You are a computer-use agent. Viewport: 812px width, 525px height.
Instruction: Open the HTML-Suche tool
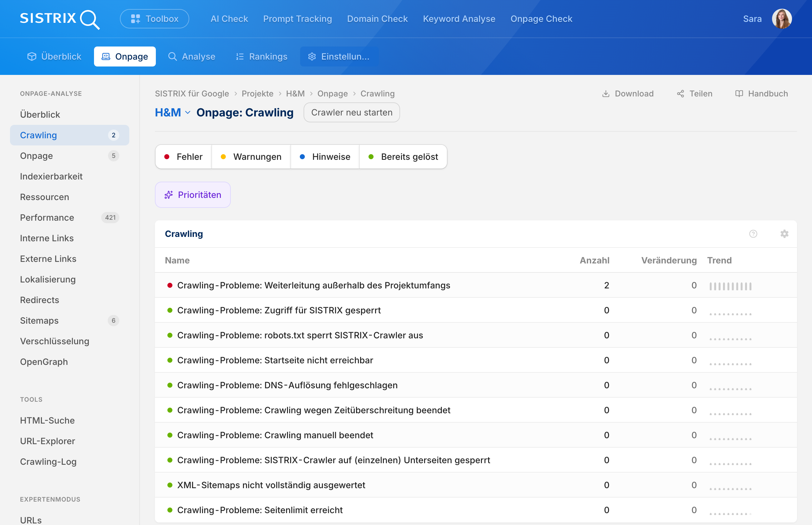[x=70, y=421]
